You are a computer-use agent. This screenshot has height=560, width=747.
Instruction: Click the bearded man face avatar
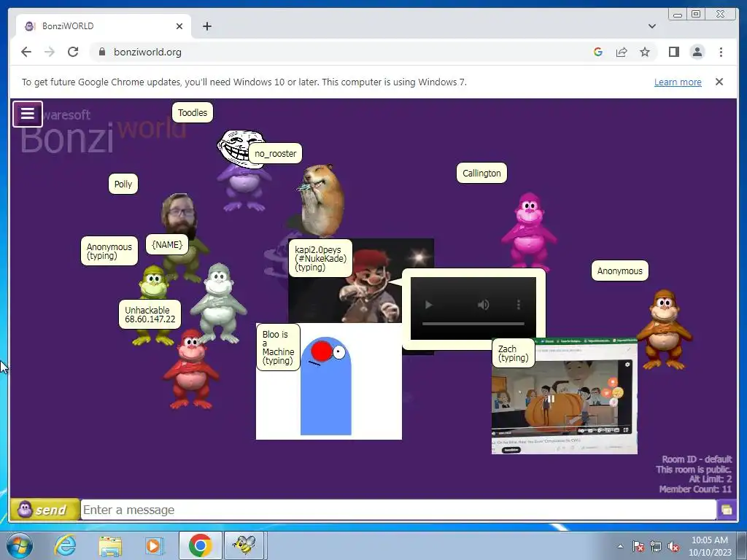179,216
